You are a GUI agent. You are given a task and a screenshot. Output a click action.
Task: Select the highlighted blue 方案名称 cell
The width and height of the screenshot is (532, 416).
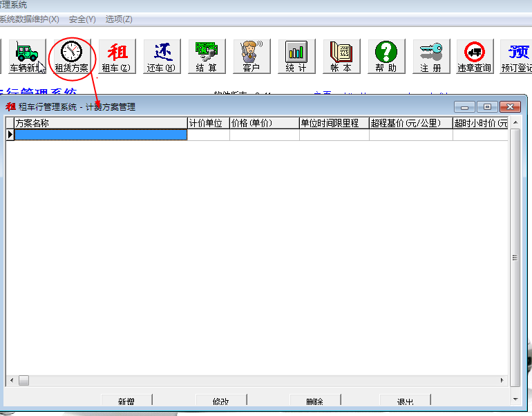coord(101,135)
